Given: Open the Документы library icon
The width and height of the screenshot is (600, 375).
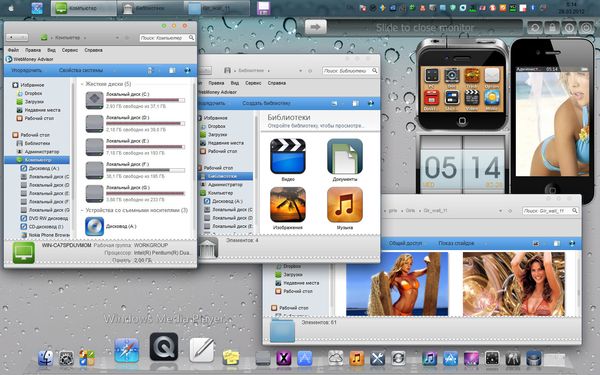Looking at the screenshot, I should pyautogui.click(x=345, y=157).
